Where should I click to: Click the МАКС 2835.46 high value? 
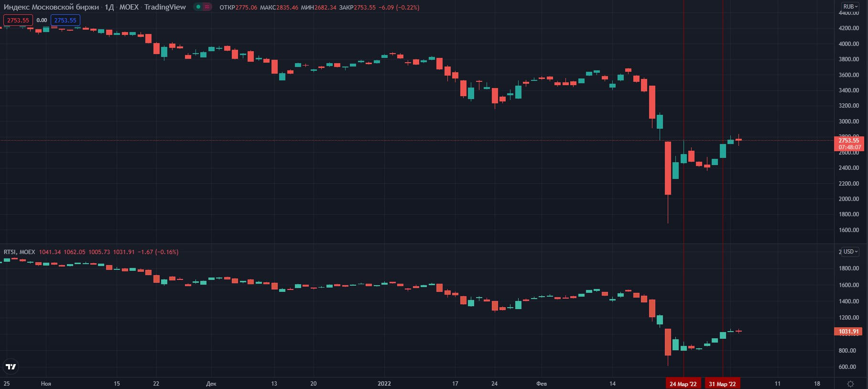click(279, 7)
